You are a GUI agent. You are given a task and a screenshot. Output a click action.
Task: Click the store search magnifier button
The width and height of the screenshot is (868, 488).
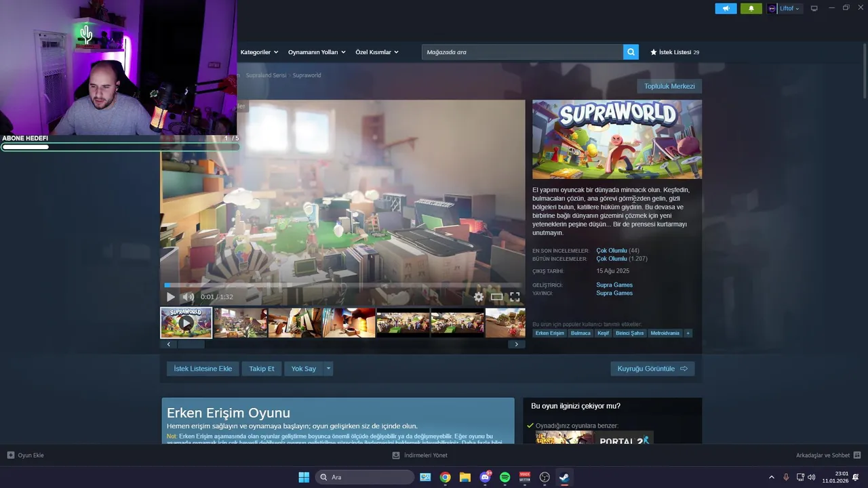click(x=631, y=52)
